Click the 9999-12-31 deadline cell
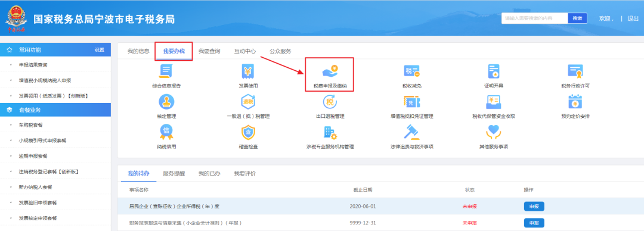 pyautogui.click(x=363, y=223)
